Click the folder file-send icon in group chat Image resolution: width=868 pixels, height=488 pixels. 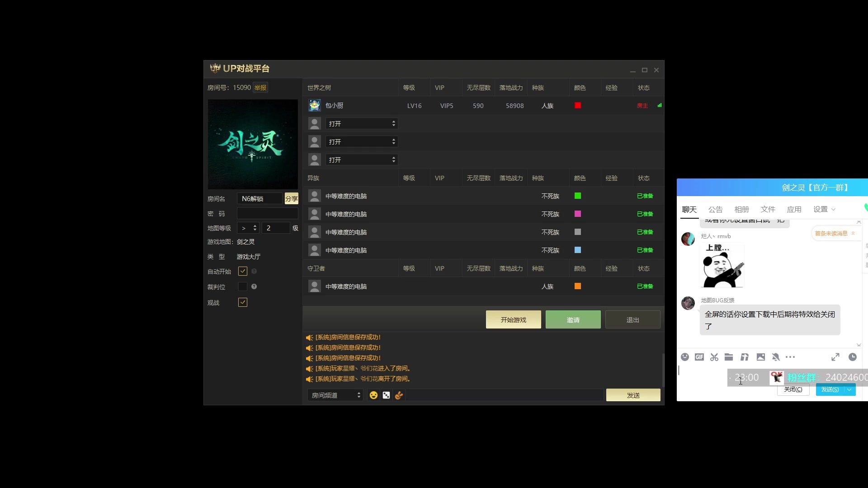coord(729,357)
